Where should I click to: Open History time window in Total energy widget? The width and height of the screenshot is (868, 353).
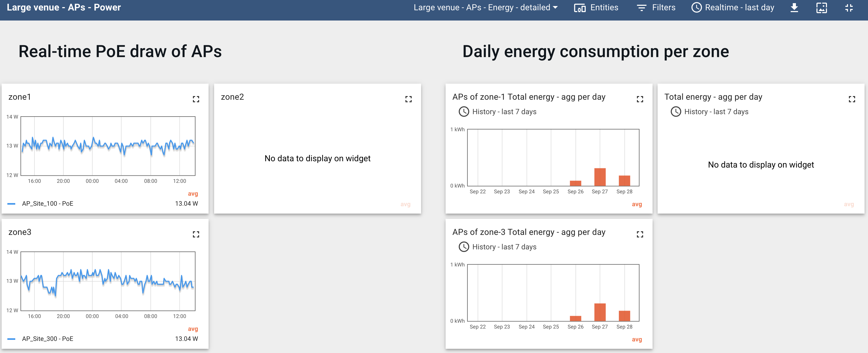pos(710,112)
